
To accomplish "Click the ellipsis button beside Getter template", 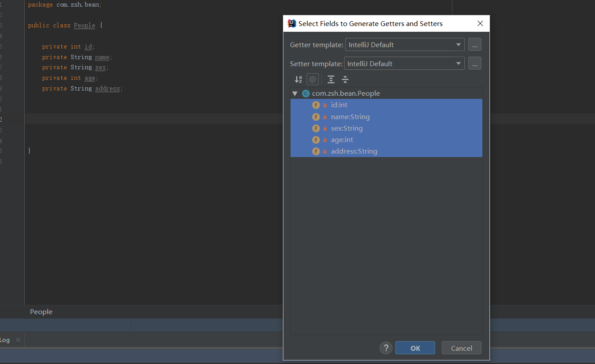I will pos(474,45).
